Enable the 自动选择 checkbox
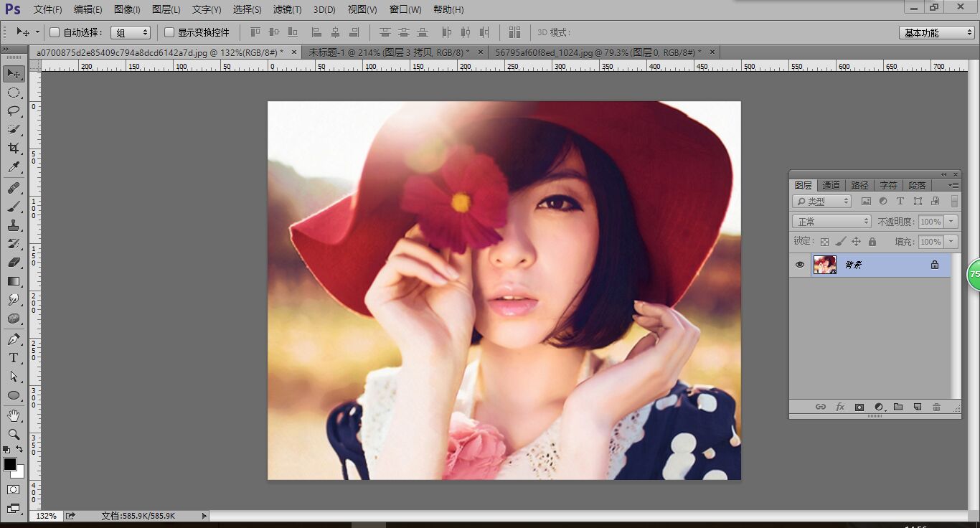This screenshot has width=980, height=528. click(55, 32)
